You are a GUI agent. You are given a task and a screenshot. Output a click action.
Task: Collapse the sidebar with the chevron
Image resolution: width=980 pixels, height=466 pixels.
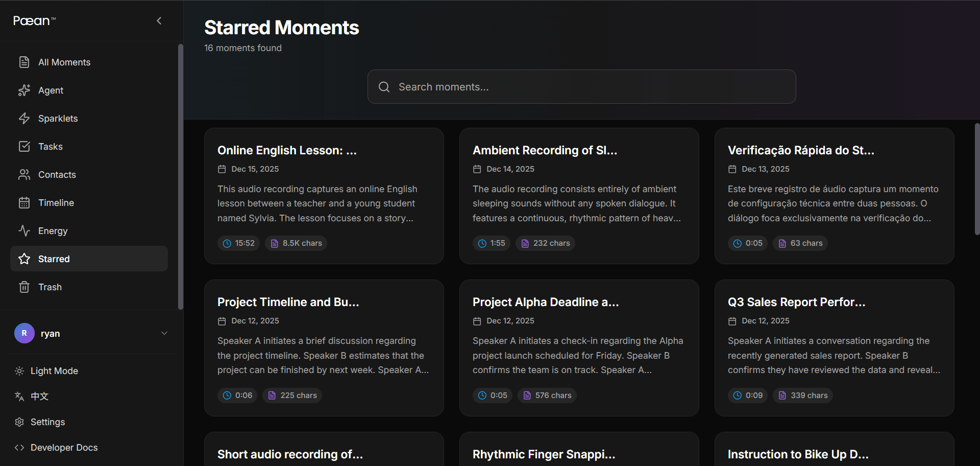click(x=159, y=20)
